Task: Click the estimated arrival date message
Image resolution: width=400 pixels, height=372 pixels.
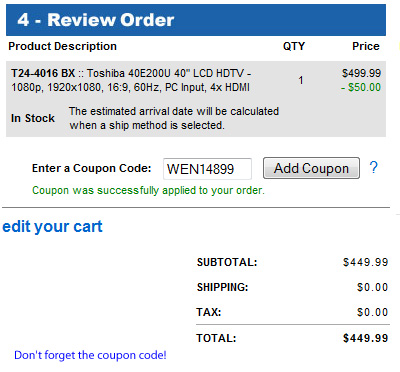Action: (x=174, y=118)
